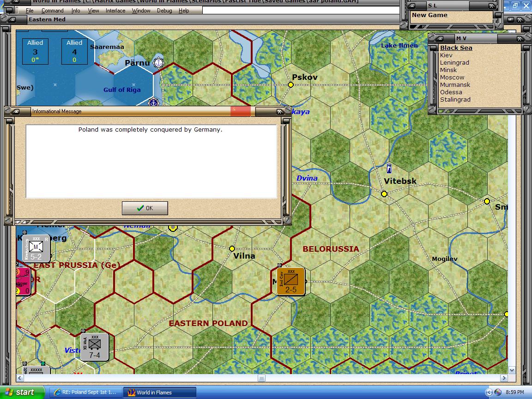Select Black Sea in the M V list
This screenshot has width=532, height=399.
[456, 48]
